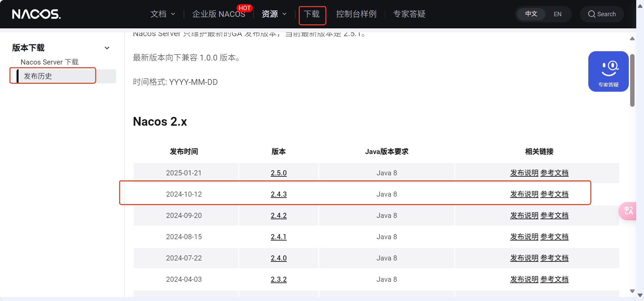Open version 2.4.0 link
644x301 pixels.
tap(278, 258)
